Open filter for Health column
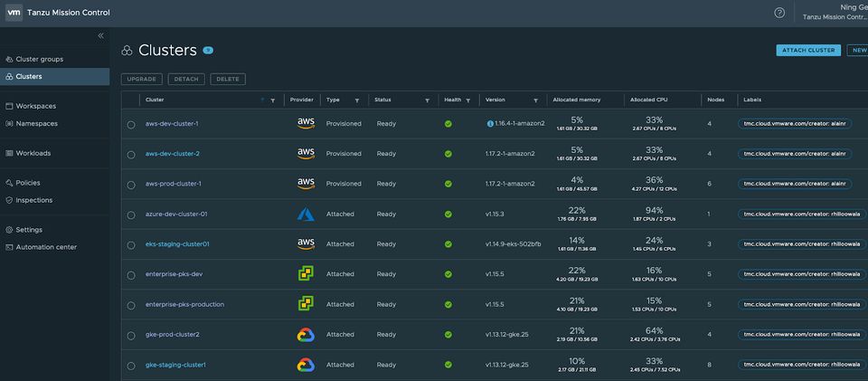The image size is (868, 381). [x=467, y=100]
